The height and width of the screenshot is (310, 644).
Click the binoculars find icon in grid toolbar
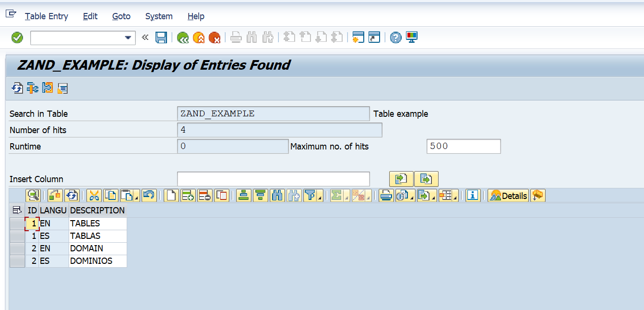point(277,195)
